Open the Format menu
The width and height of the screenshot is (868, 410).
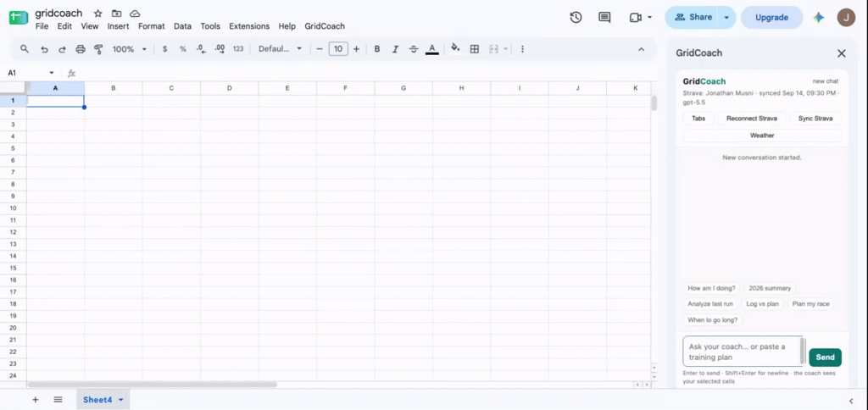click(x=151, y=26)
